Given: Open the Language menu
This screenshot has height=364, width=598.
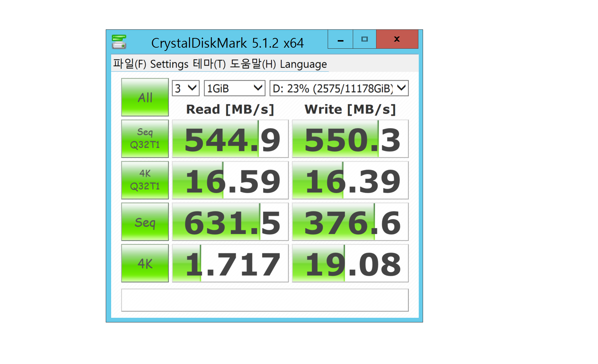Looking at the screenshot, I should pos(303,64).
